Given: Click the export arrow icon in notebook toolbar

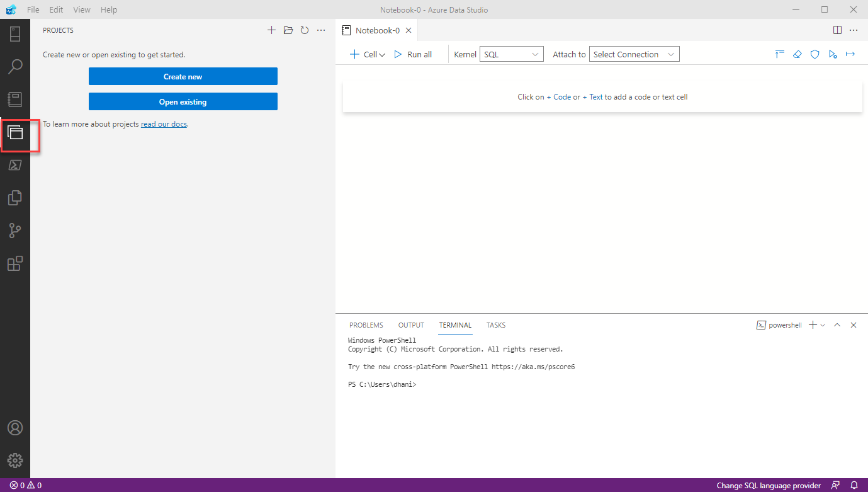Looking at the screenshot, I should coord(850,54).
